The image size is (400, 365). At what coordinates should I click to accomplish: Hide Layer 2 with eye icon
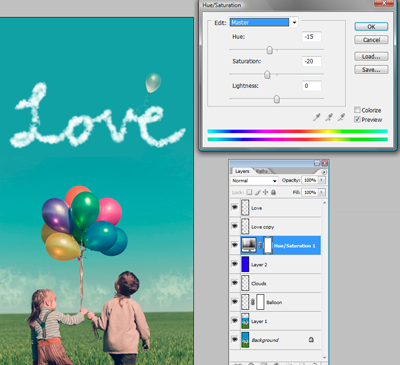tap(235, 264)
